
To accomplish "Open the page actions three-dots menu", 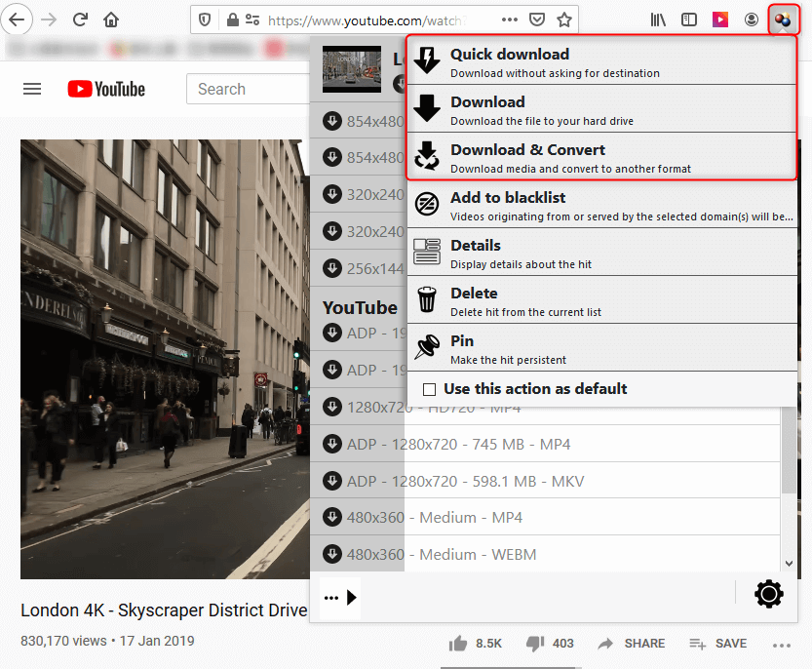I will point(510,20).
